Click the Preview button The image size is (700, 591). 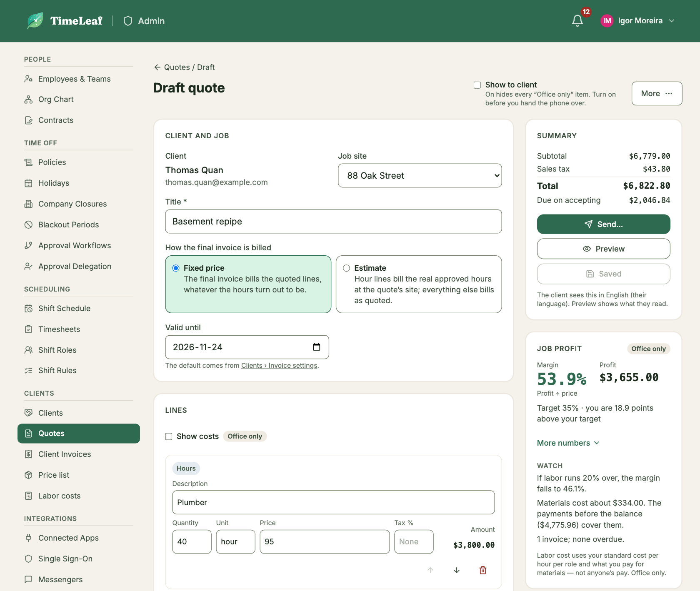[x=603, y=249]
